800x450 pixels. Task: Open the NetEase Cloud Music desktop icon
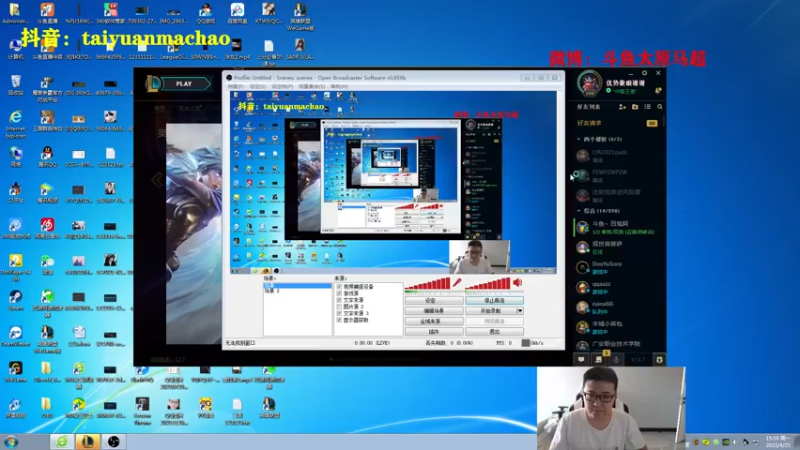pyautogui.click(x=47, y=228)
